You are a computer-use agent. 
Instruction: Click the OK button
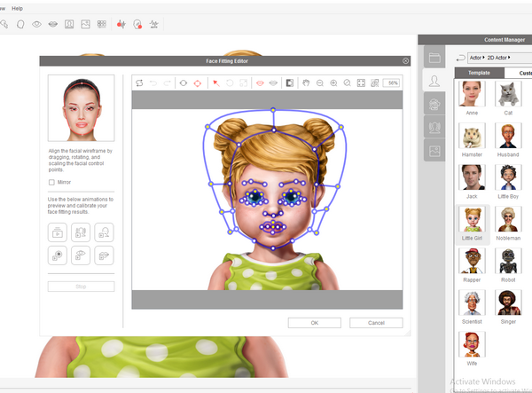coord(315,323)
